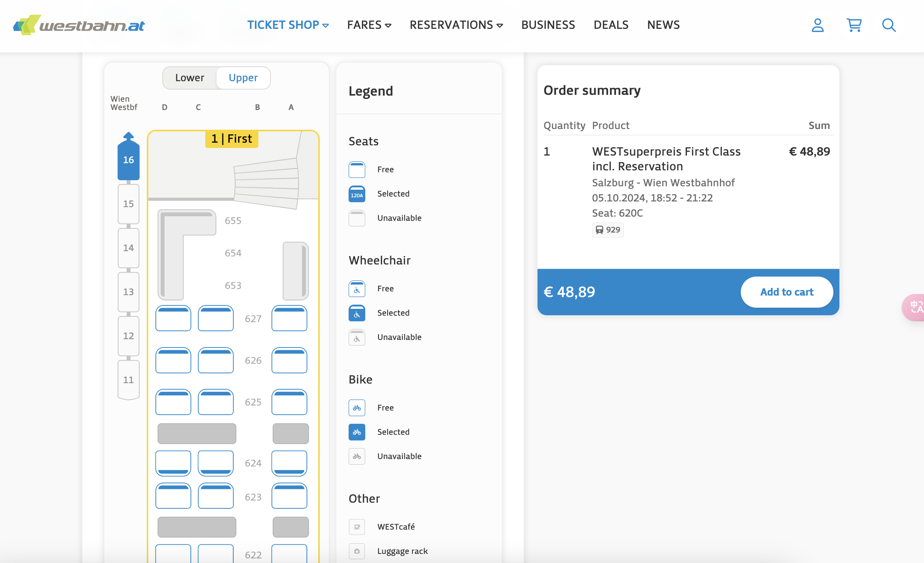The width and height of the screenshot is (924, 563).
Task: Open the BUSINESS page
Action: tap(548, 25)
